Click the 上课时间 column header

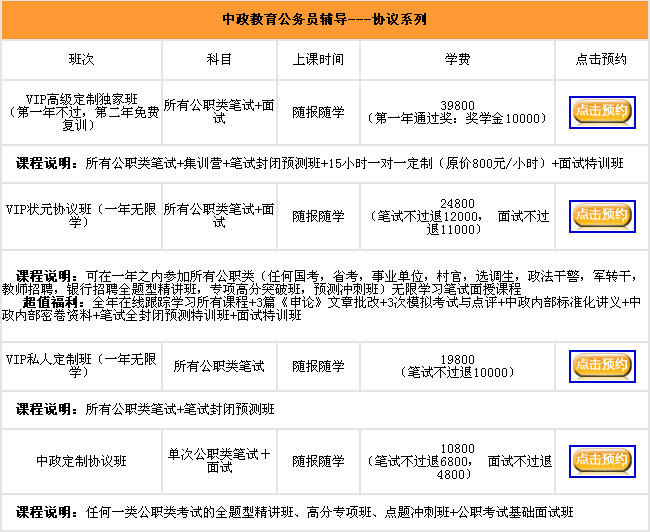tap(318, 59)
